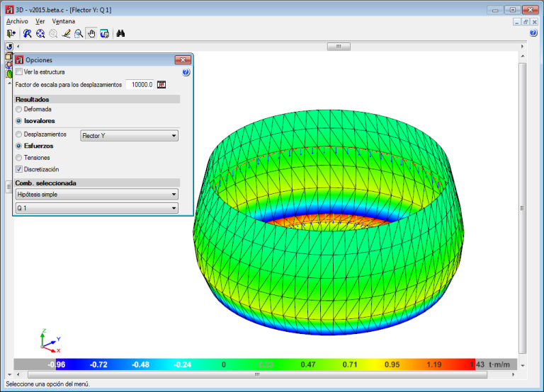This screenshot has width=544, height=392.
Task: Edit the scale factor 10000.0 field
Action: tap(140, 85)
